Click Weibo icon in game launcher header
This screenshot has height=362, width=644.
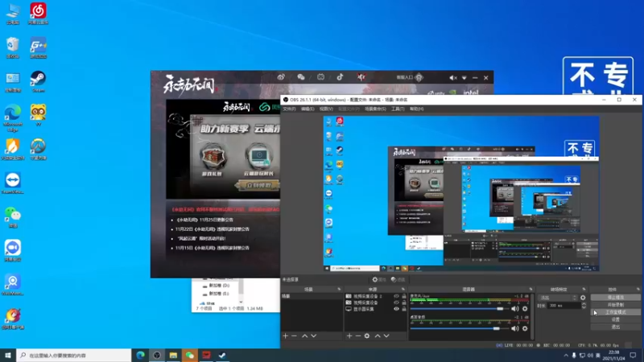tap(281, 77)
